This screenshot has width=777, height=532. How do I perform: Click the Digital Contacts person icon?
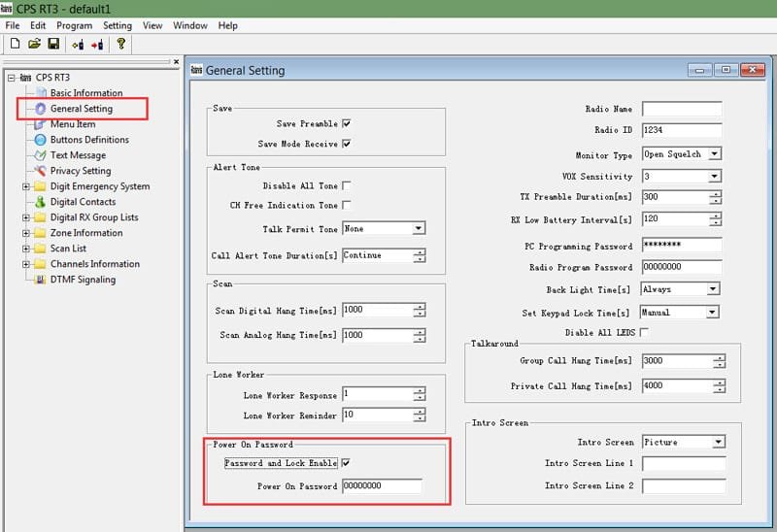click(x=40, y=202)
